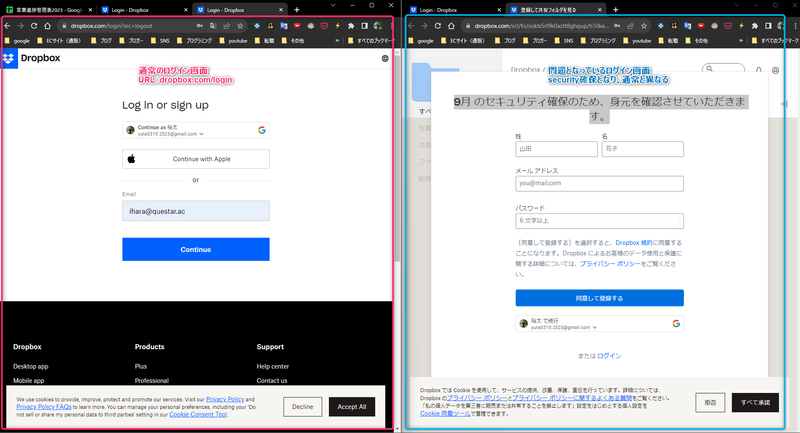The height and width of the screenshot is (433, 800).
Task: Open the Extensions puzzle icon in right window
Action: pos(755,26)
